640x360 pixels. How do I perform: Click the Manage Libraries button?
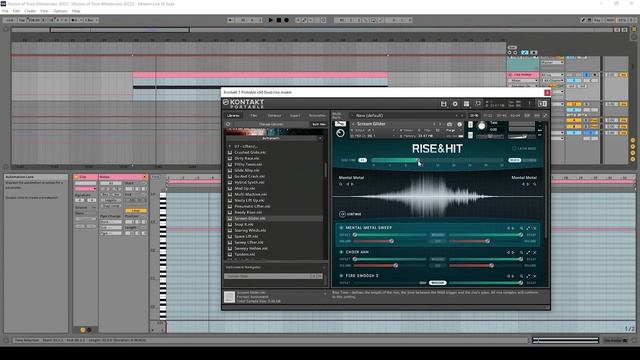click(271, 124)
